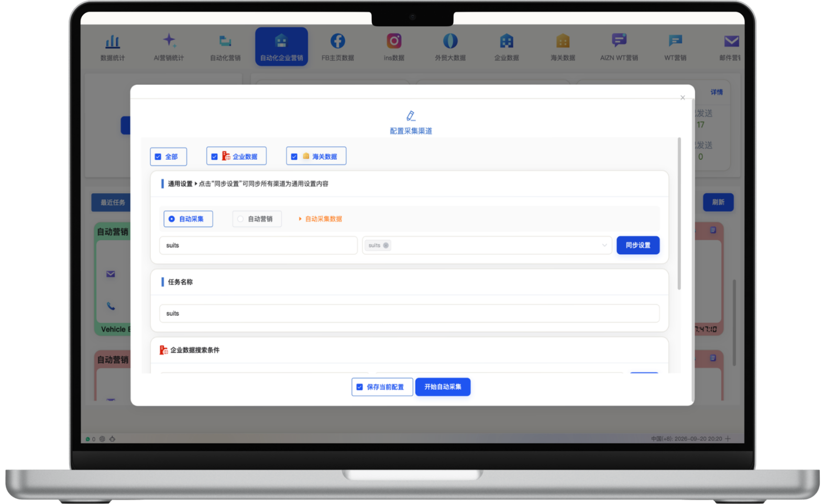This screenshot has height=504, width=825.
Task: Click 开始自动采集 button
Action: coord(443,387)
